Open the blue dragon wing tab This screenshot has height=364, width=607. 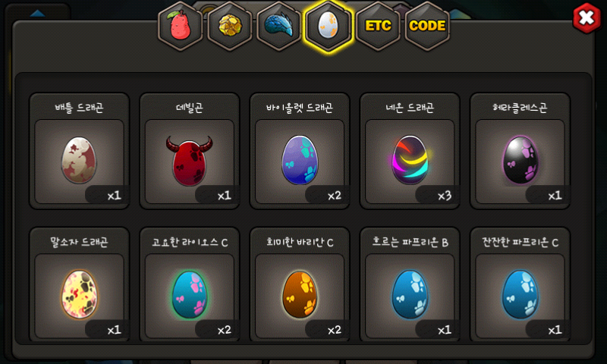(278, 26)
